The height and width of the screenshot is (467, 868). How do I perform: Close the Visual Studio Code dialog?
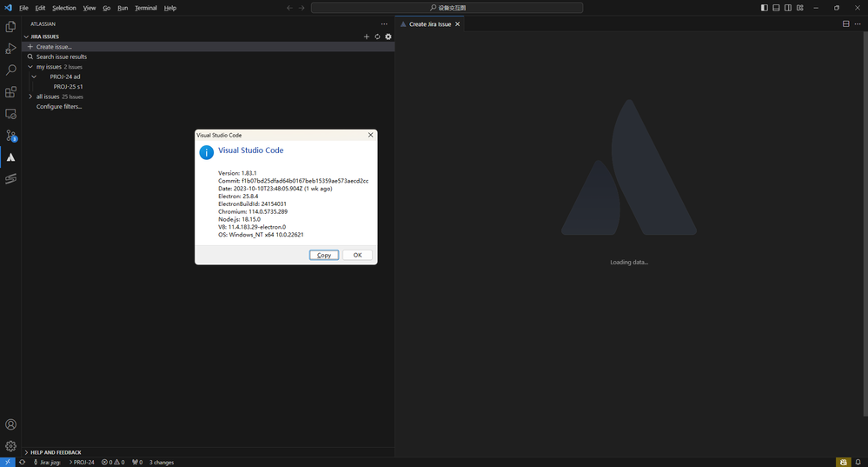(x=370, y=135)
